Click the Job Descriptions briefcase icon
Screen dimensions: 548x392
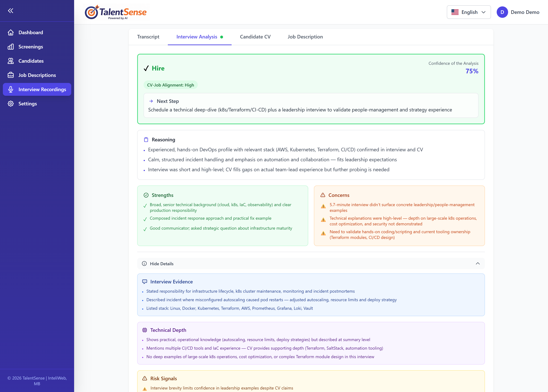pos(11,75)
